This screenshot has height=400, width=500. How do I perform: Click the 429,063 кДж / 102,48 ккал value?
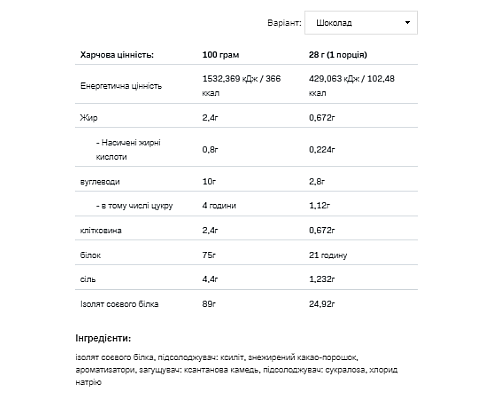pos(351,86)
